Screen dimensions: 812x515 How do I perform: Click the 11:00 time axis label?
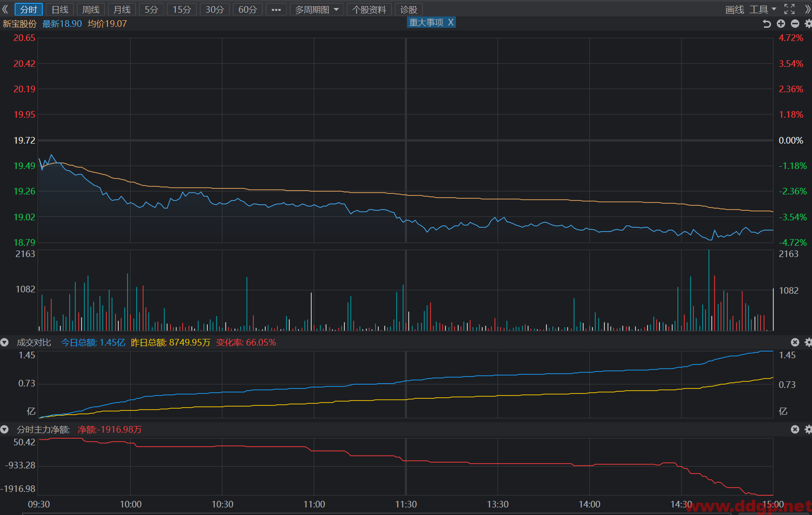point(314,504)
